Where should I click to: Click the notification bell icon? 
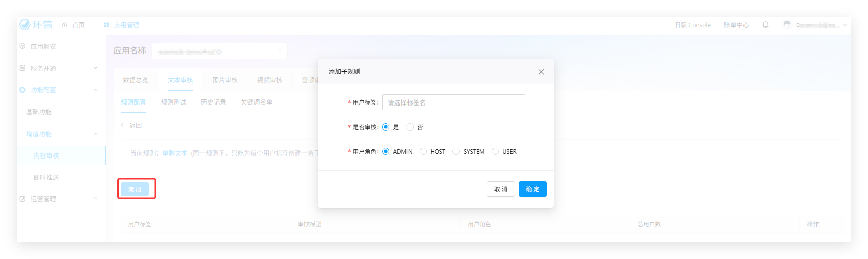pyautogui.click(x=765, y=25)
